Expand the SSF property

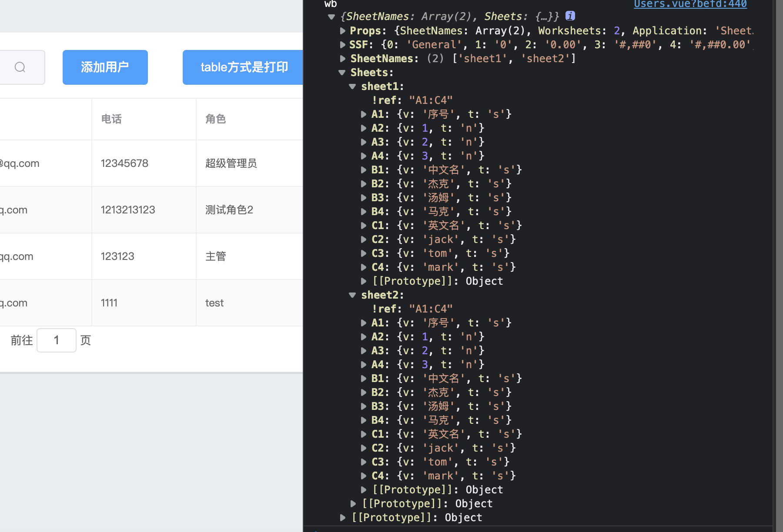[343, 45]
